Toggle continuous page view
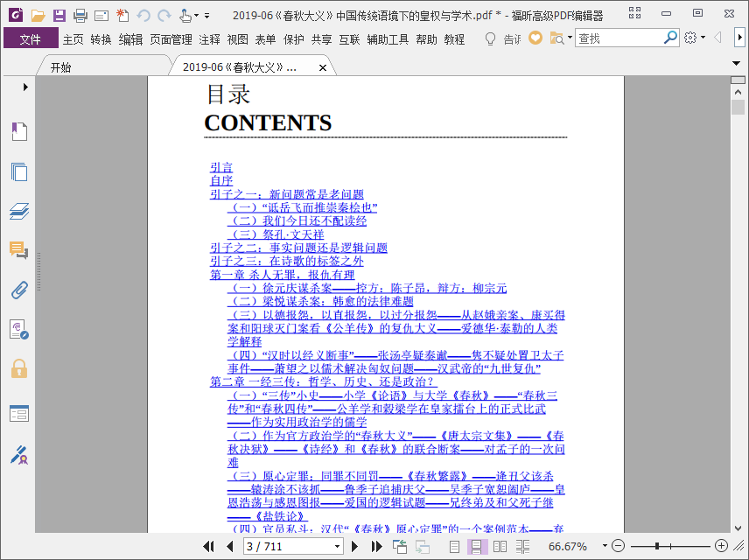This screenshot has width=749, height=560. pos(477,546)
